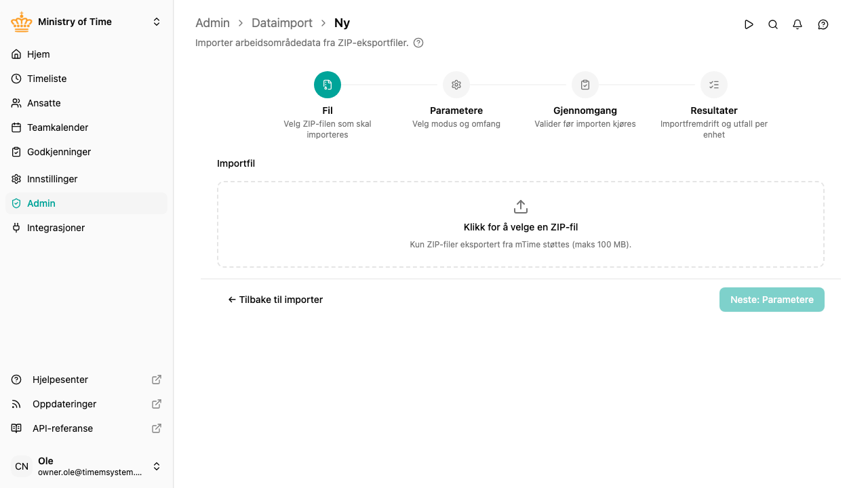
Task: Click the Innstillinger gear icon
Action: [16, 179]
